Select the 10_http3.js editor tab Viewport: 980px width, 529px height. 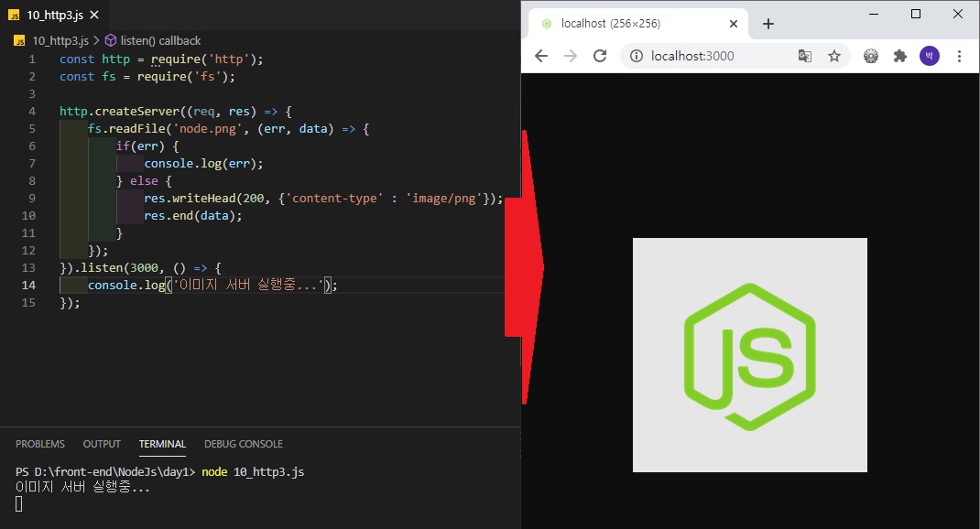(x=54, y=15)
